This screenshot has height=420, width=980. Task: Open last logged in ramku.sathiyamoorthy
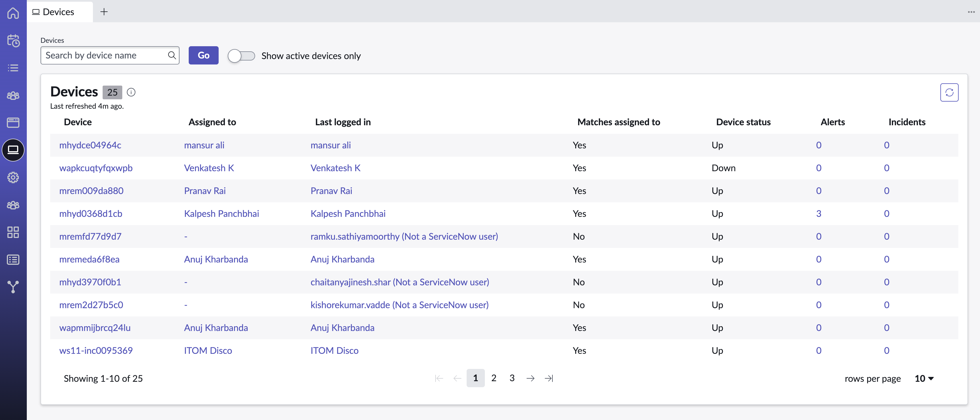pos(404,237)
